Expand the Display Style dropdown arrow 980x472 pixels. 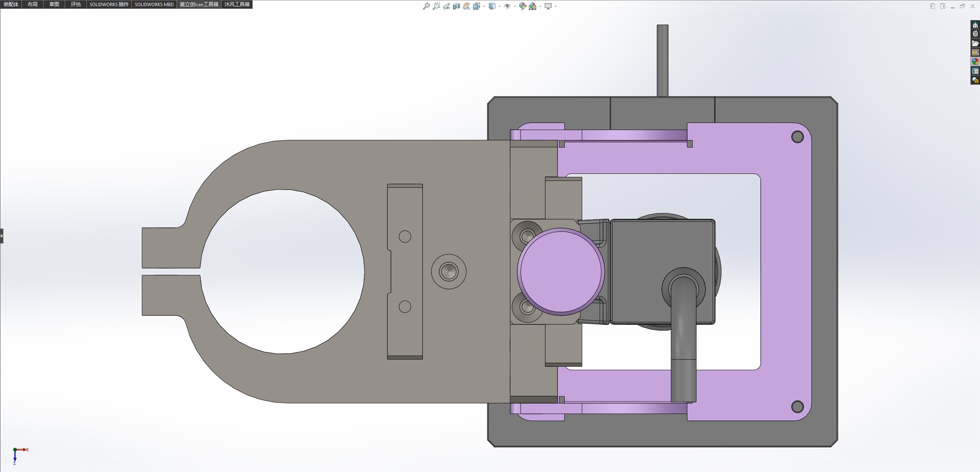point(499,6)
